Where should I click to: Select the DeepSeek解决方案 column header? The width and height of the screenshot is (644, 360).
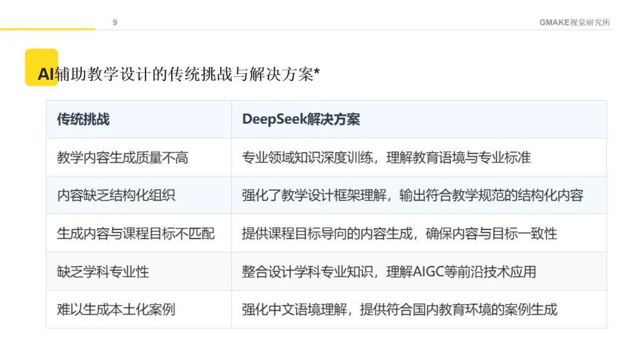coord(419,119)
